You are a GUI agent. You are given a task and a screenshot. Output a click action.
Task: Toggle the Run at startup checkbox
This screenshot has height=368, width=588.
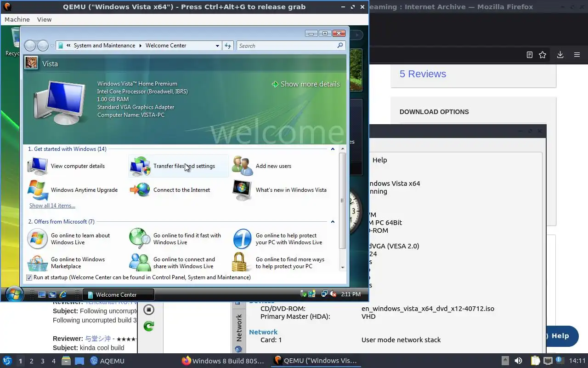pos(29,277)
